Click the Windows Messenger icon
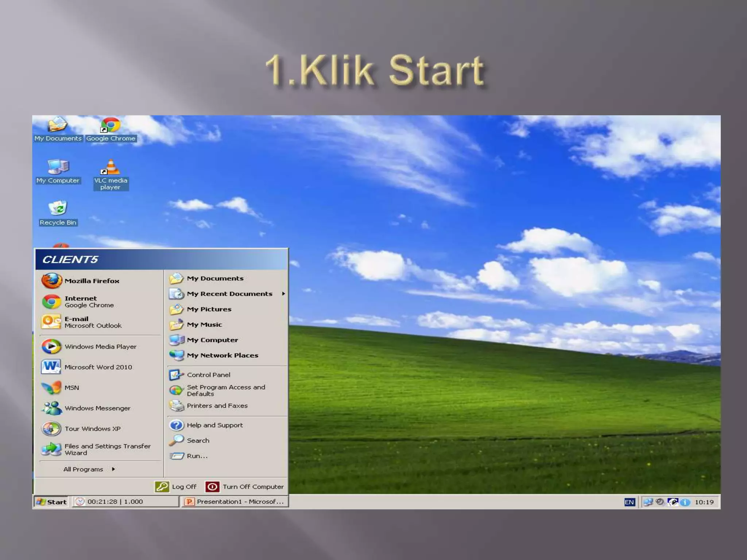The height and width of the screenshot is (560, 747). click(x=51, y=408)
